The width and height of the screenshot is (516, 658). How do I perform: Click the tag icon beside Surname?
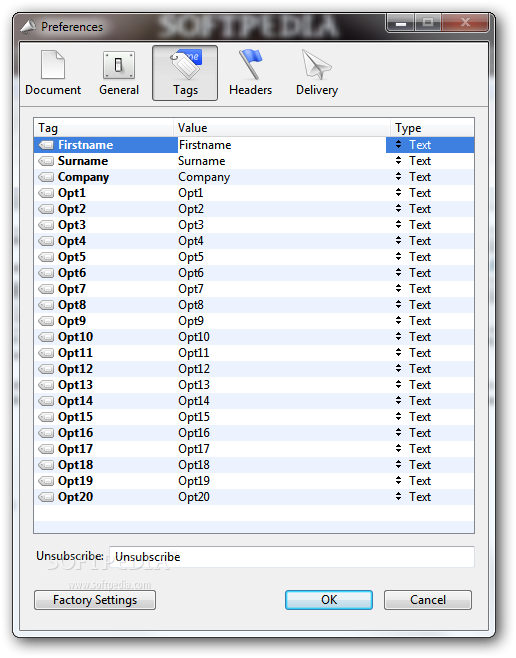pos(46,161)
